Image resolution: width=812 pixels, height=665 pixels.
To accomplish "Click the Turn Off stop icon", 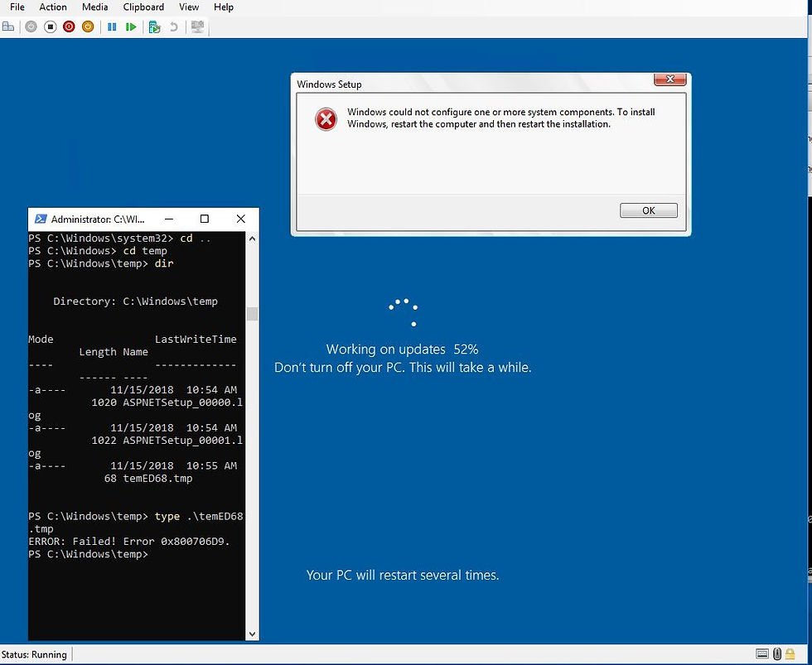I will 51,27.
